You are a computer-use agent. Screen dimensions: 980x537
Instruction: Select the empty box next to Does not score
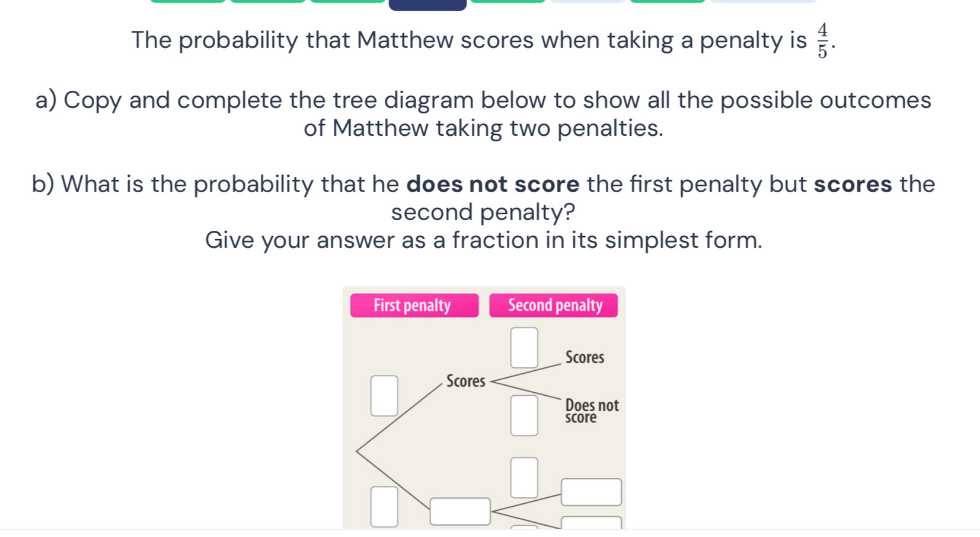525,416
